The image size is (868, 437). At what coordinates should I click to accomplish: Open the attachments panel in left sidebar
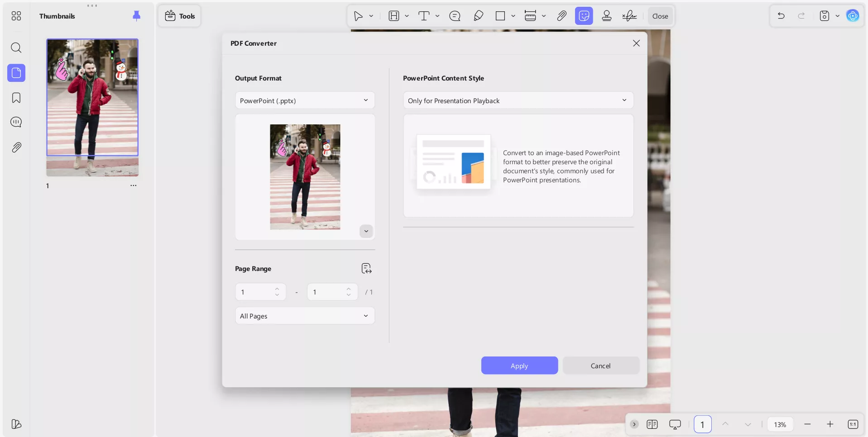tap(16, 147)
